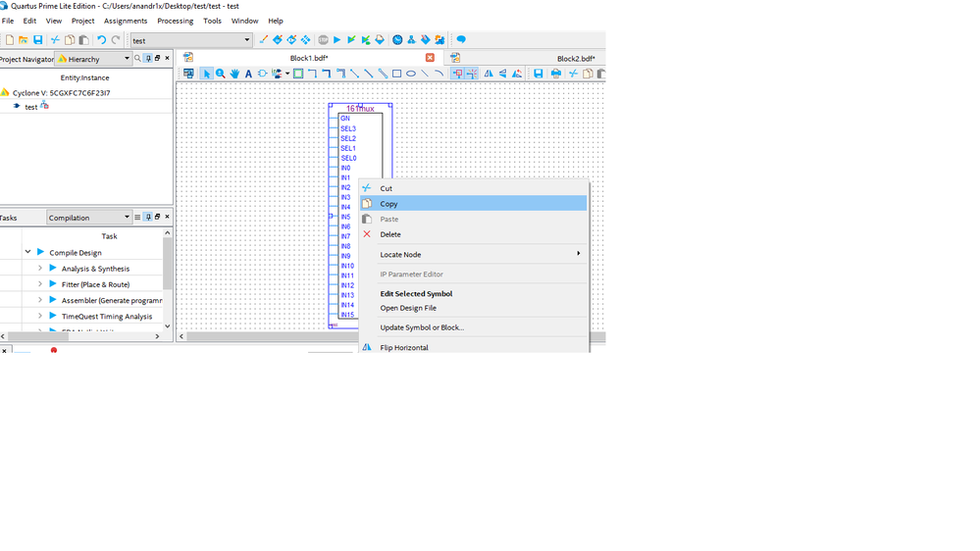Click the Start Compilation play icon
Screen dimensions: 980x551
(336, 40)
